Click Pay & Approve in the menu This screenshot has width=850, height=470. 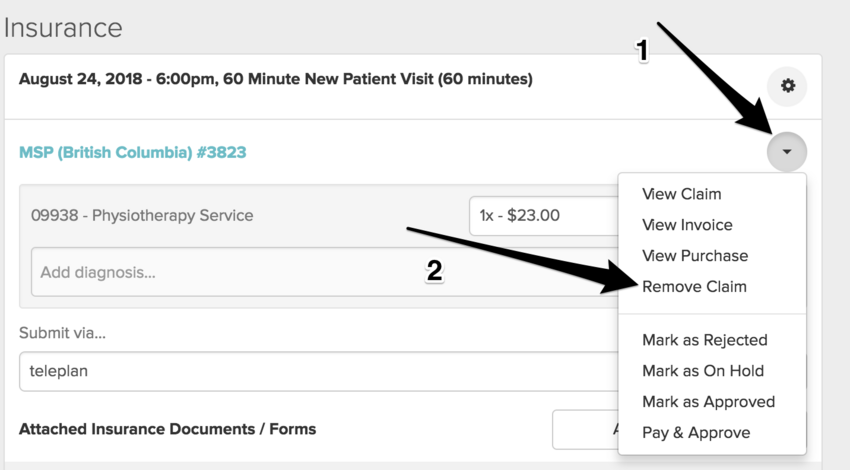tap(696, 433)
